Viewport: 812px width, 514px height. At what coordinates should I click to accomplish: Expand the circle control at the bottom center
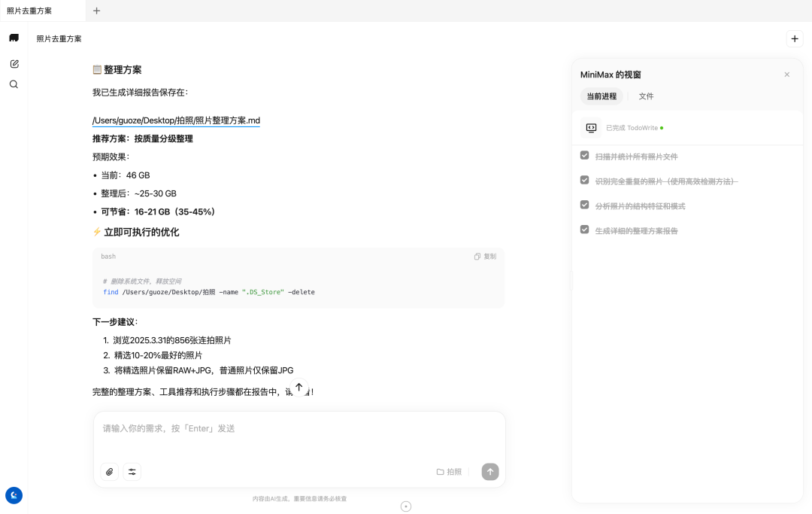[406, 506]
